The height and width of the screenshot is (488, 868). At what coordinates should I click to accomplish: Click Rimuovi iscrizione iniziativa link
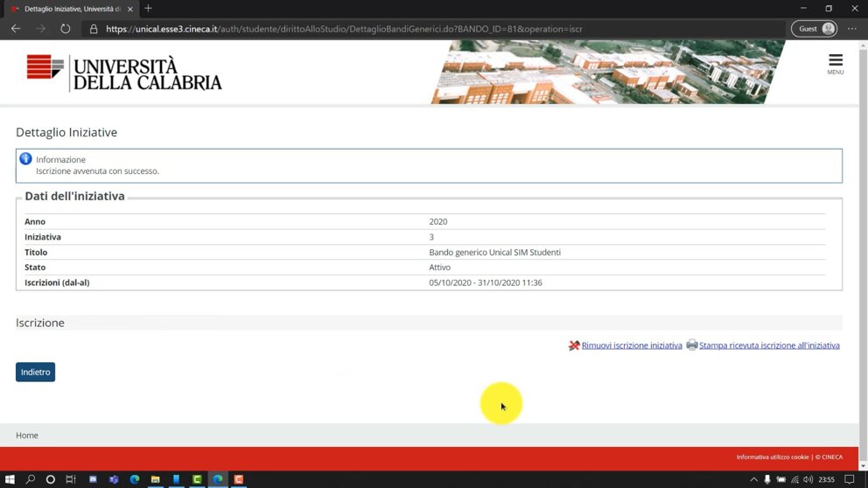click(x=632, y=345)
